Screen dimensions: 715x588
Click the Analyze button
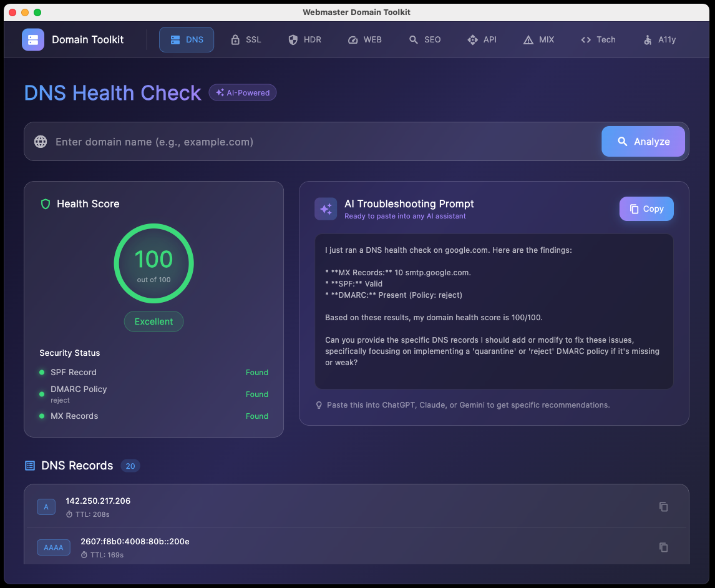[643, 141]
